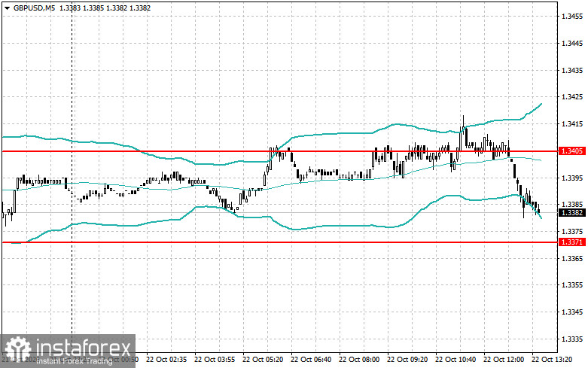This screenshot has height=368, width=588.
Task: Click the 1.3435 price axis value
Action: coord(572,71)
